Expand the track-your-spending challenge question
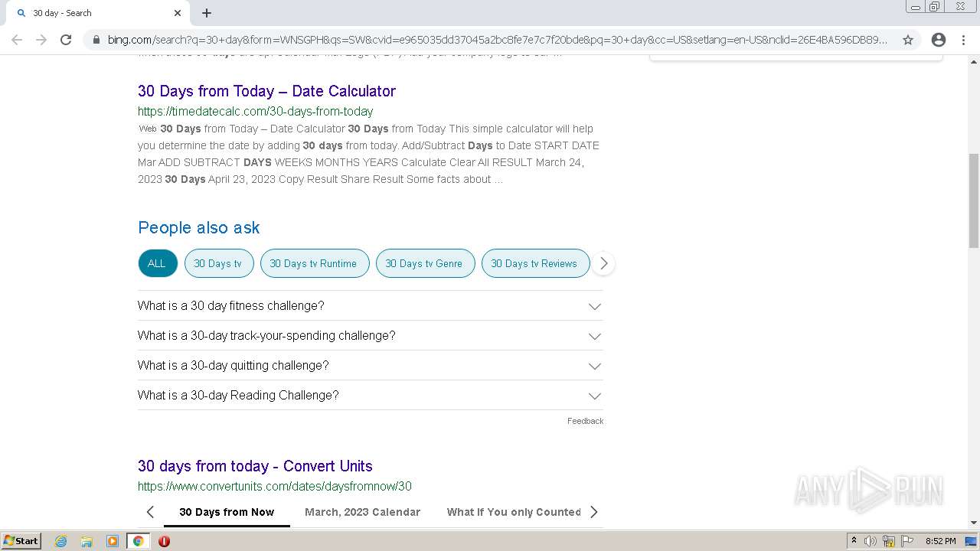980x551 pixels. 371,335
